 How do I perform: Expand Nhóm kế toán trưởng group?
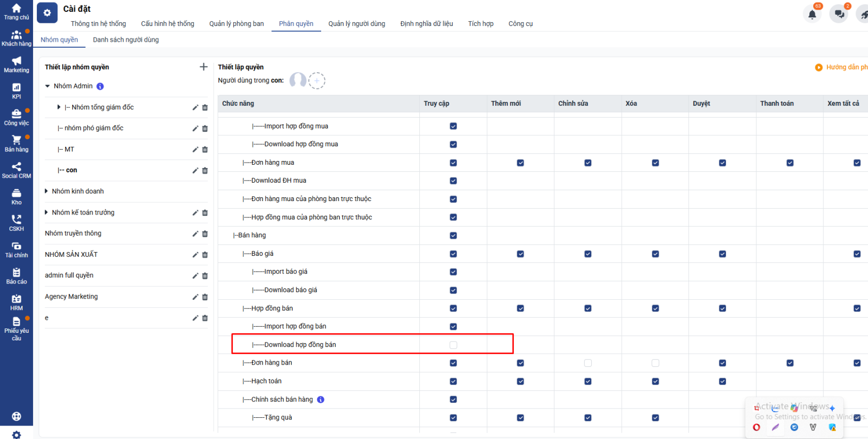click(46, 212)
